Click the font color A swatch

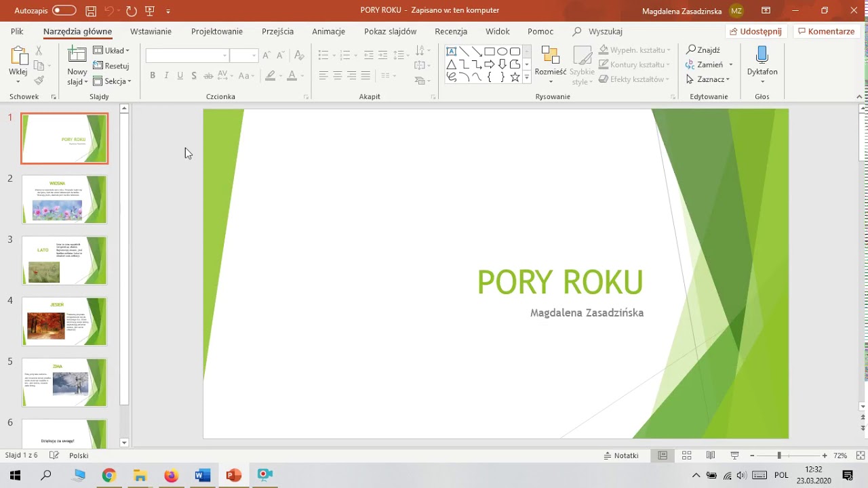pos(292,75)
